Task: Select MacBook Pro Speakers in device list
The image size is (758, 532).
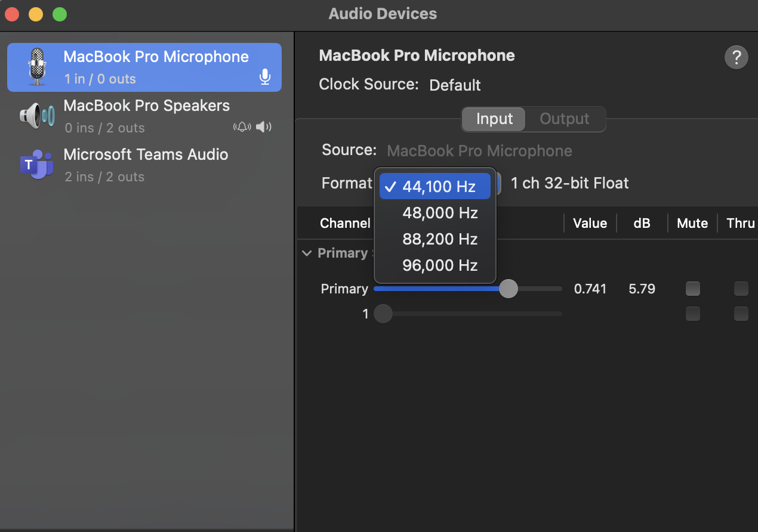Action: 144,116
